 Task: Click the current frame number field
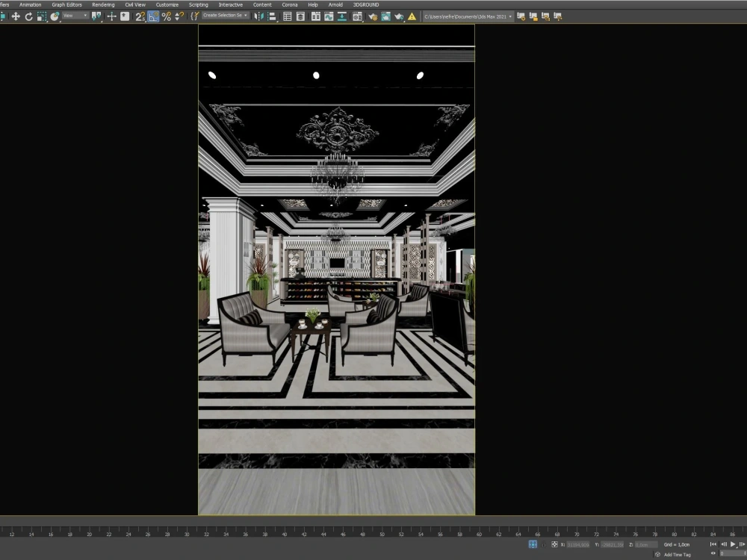pos(734,554)
